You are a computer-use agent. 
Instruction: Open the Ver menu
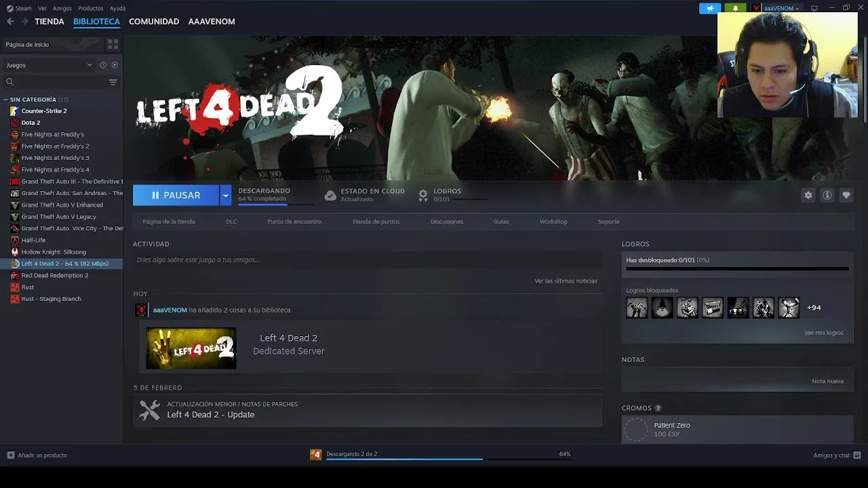42,8
